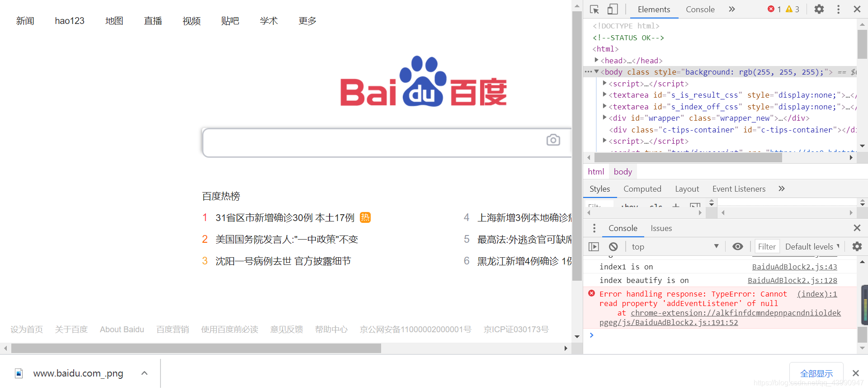This screenshot has height=391, width=868.
Task: Select the Styles tab
Action: [599, 189]
